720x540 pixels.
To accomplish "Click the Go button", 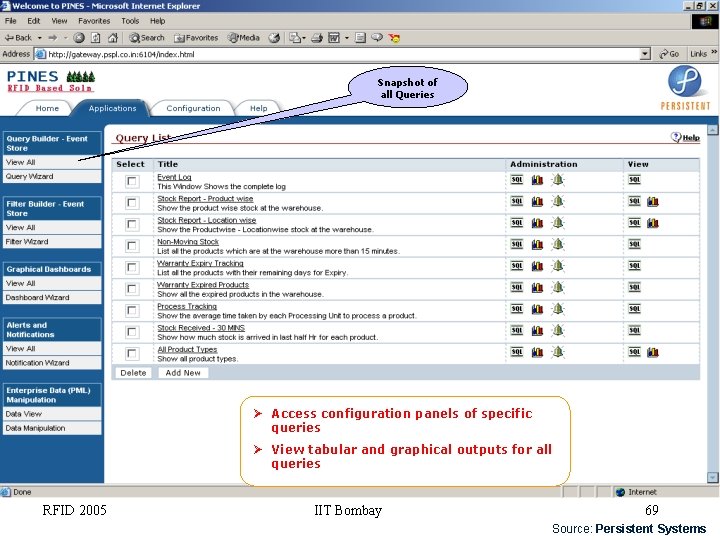I will [x=669, y=54].
